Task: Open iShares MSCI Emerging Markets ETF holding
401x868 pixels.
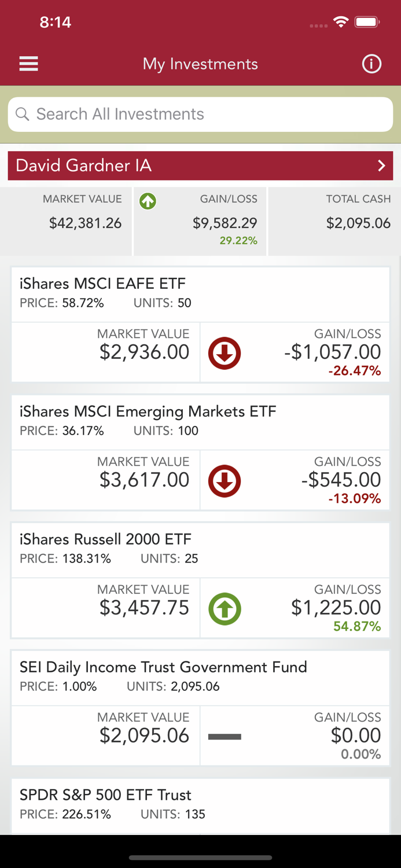Action: pyautogui.click(x=148, y=411)
